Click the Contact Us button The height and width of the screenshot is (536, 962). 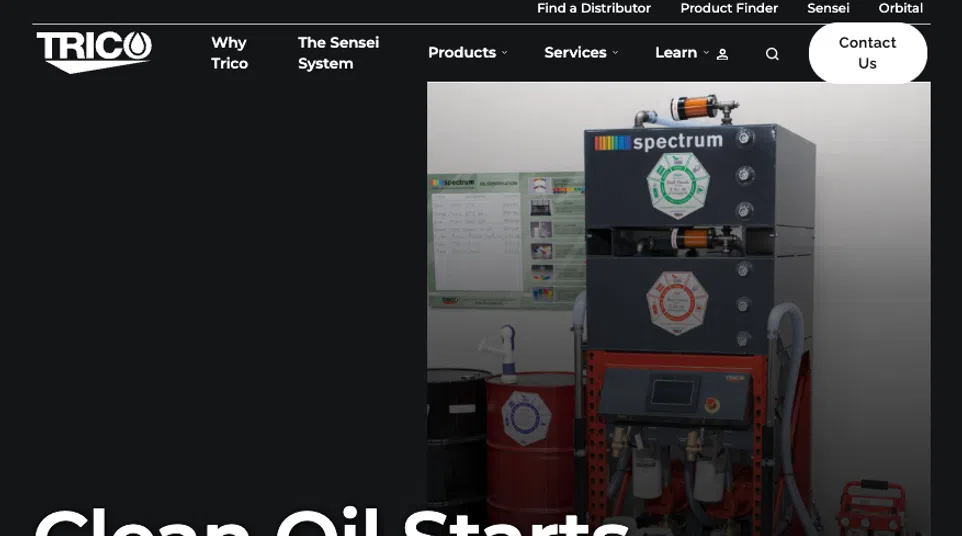(x=868, y=53)
